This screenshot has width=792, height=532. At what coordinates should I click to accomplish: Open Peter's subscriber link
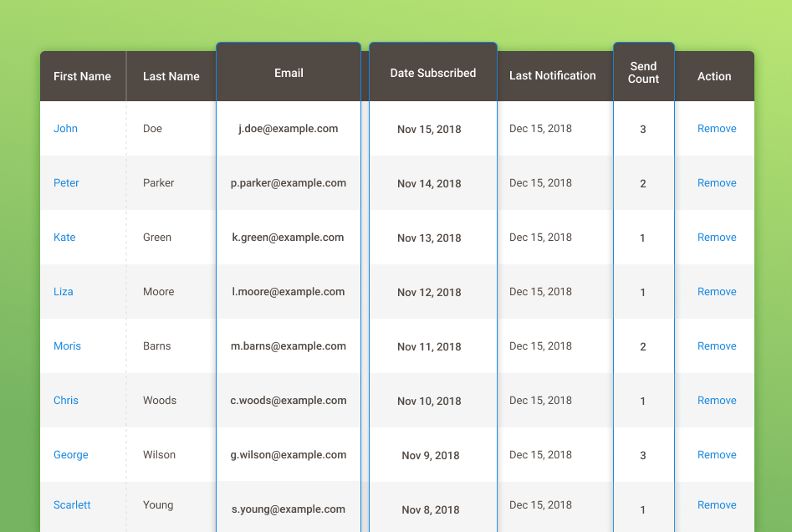point(66,183)
